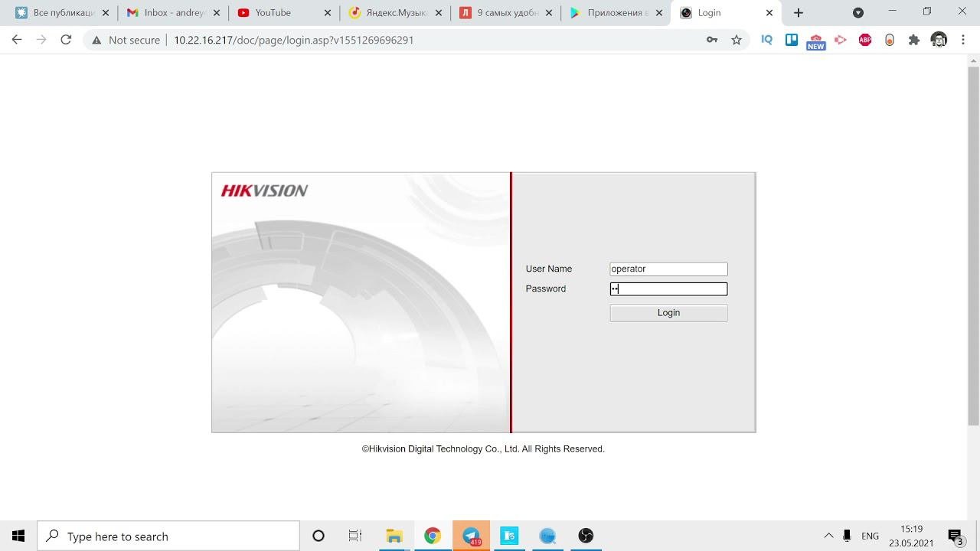The image size is (980, 551).
Task: Click the Hikvision copyright text
Action: point(483,449)
